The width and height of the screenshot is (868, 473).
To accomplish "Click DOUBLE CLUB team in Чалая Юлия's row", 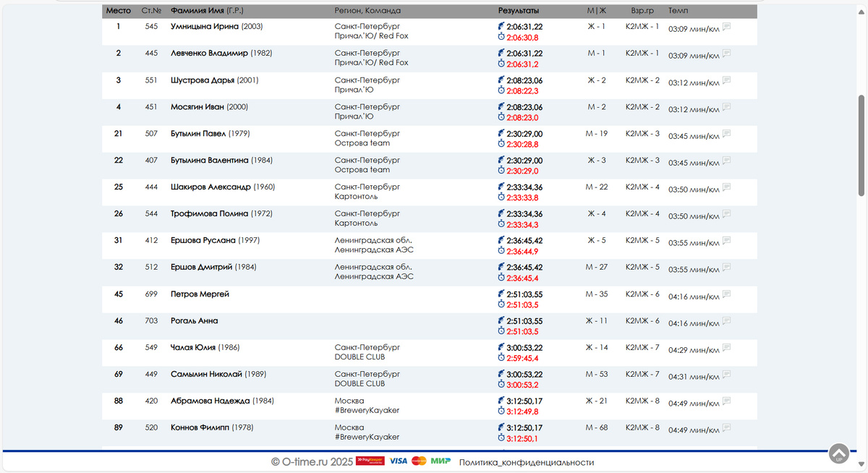I will [359, 357].
